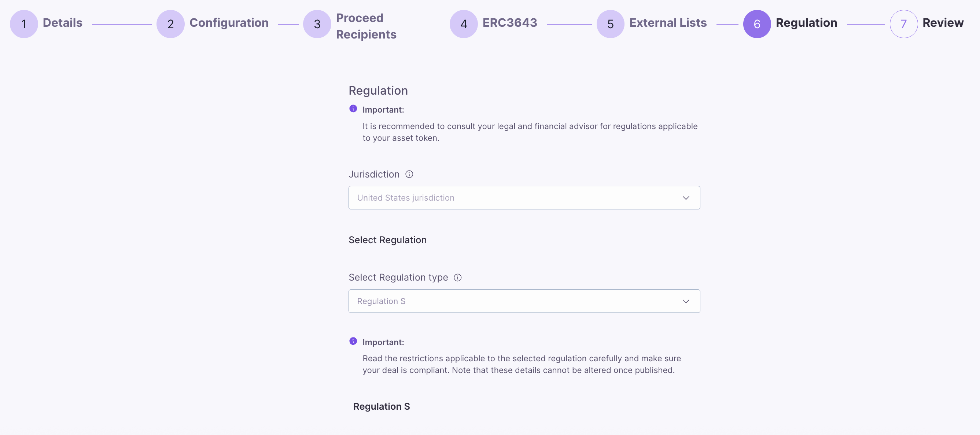Click the step 7 circle icon
980x435 pixels.
click(x=903, y=24)
